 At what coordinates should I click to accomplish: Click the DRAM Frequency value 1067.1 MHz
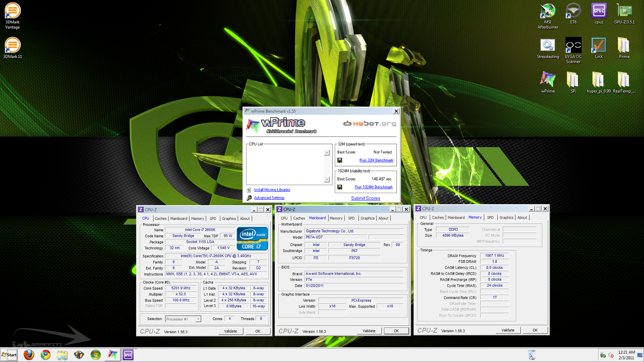[495, 256]
